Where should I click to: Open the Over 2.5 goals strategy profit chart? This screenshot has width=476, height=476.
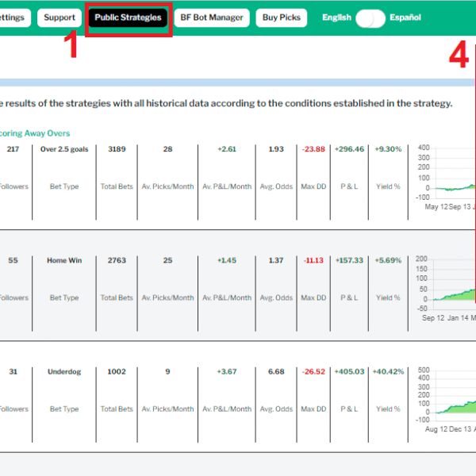(x=446, y=178)
